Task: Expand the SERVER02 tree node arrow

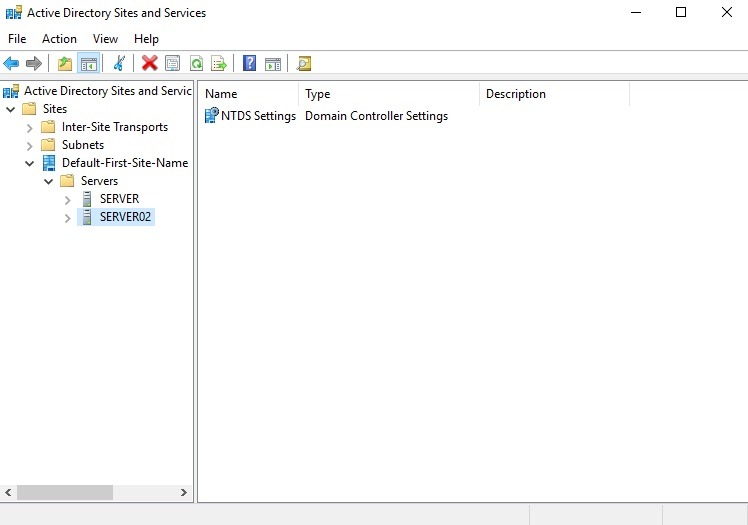Action: point(68,218)
